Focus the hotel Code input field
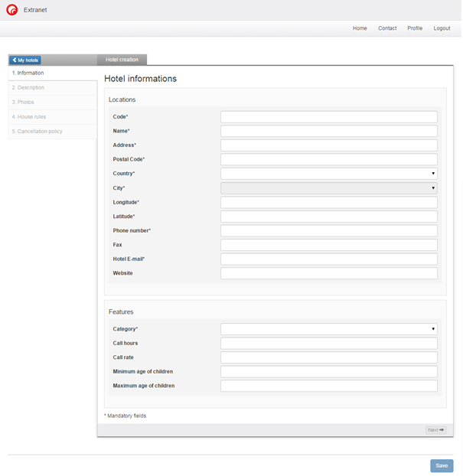 (328, 117)
